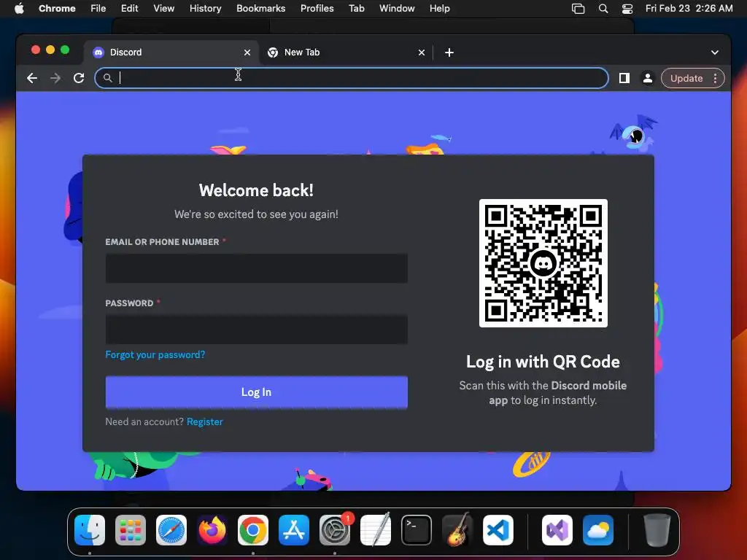Open the History menu

(x=205, y=9)
